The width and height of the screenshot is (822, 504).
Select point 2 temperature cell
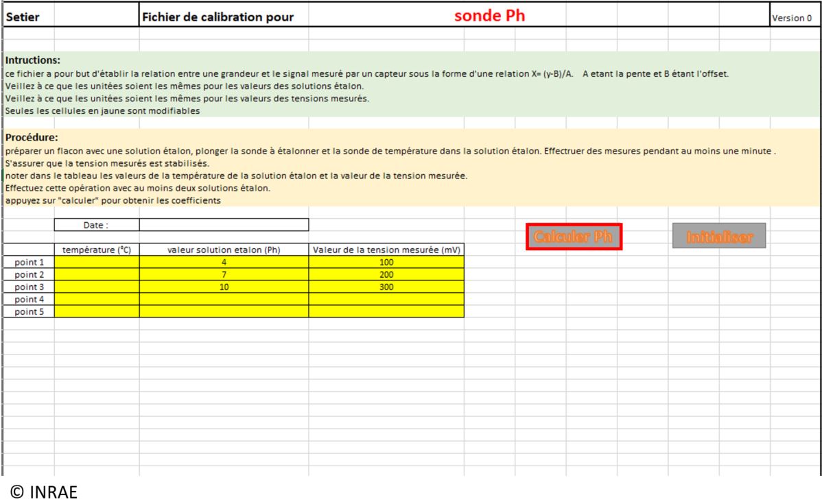pyautogui.click(x=97, y=274)
